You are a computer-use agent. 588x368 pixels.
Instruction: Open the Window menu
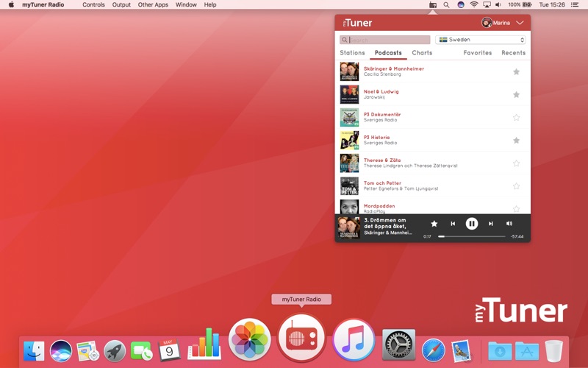click(x=186, y=5)
